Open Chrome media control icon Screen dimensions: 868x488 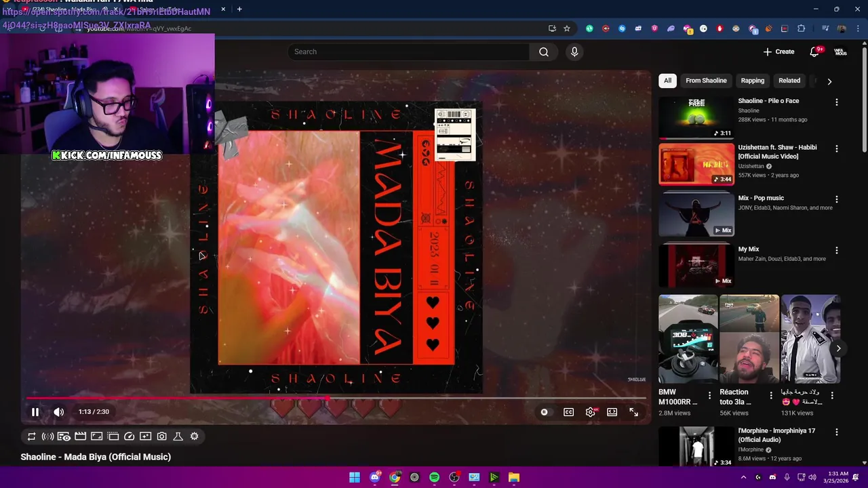pos(825,28)
